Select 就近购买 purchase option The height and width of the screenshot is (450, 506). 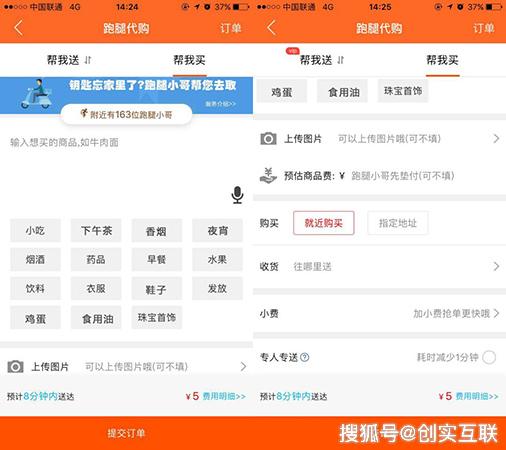[323, 223]
